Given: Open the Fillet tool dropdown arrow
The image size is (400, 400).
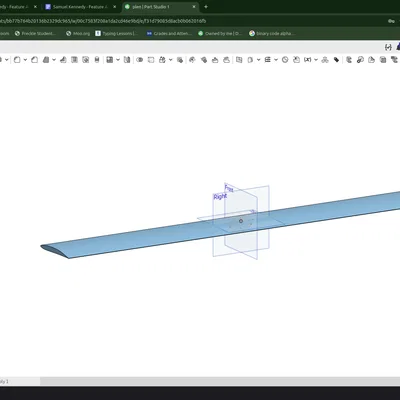Looking at the screenshot, I should pyautogui.click(x=25, y=60).
